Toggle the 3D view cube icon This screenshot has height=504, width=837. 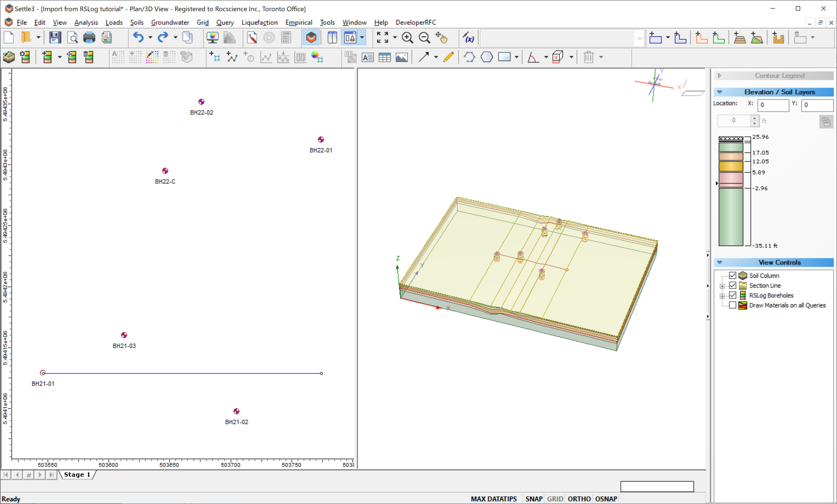click(311, 37)
